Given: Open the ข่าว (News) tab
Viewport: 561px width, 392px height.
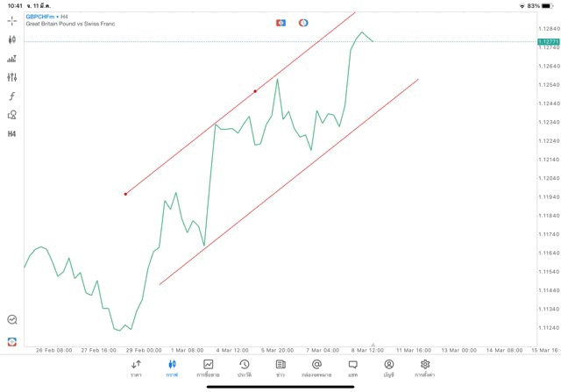Looking at the screenshot, I should coord(280,367).
